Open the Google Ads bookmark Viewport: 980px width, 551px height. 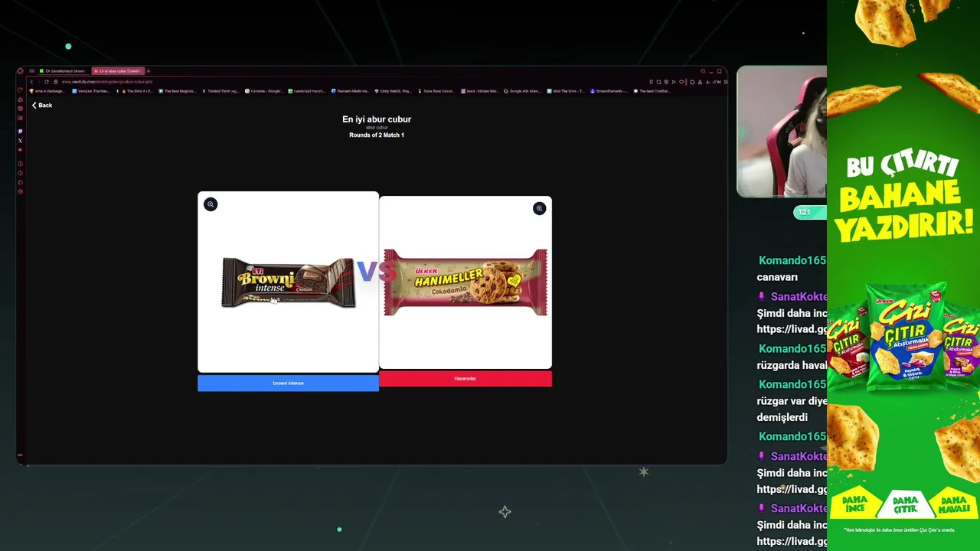(524, 91)
